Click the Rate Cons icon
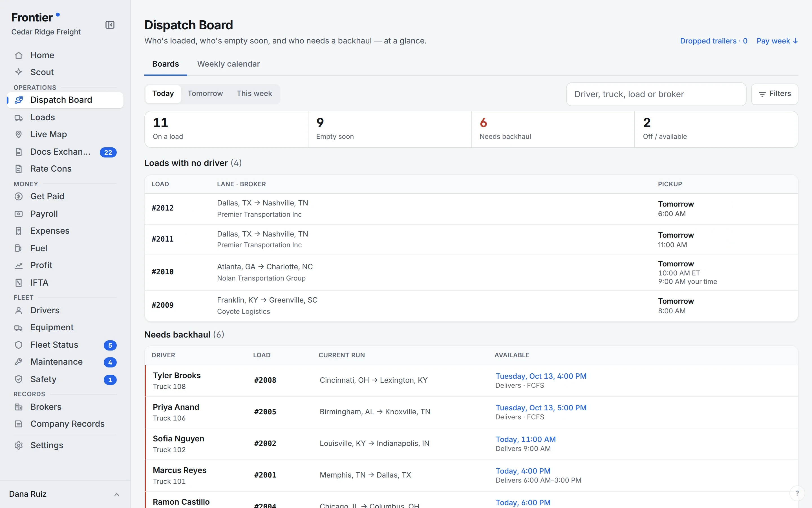Screen dimensions: 812x508 (x=19, y=169)
